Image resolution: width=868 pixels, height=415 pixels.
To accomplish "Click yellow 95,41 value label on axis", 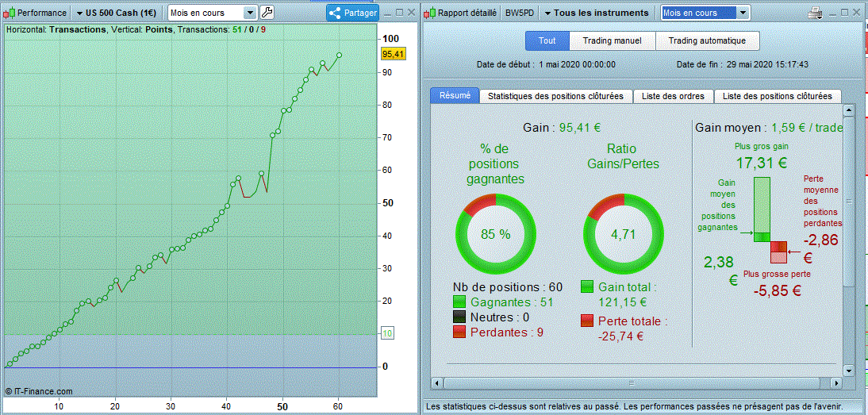I will [394, 54].
